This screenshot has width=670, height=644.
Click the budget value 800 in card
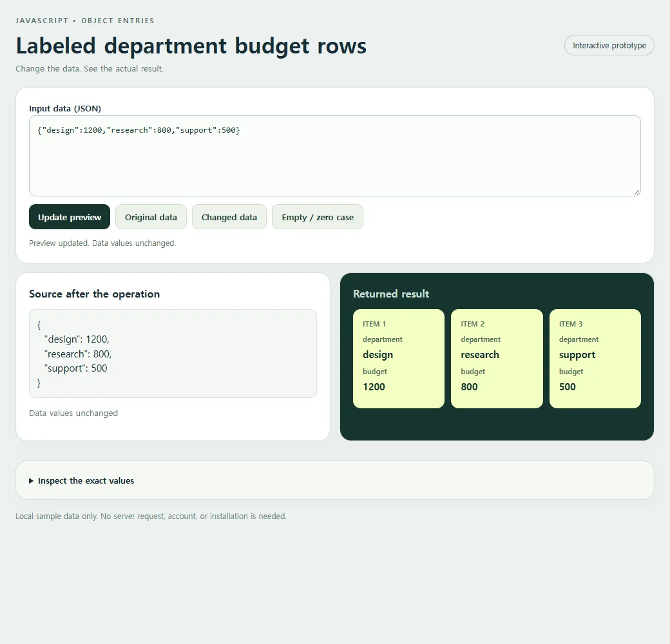[469, 387]
